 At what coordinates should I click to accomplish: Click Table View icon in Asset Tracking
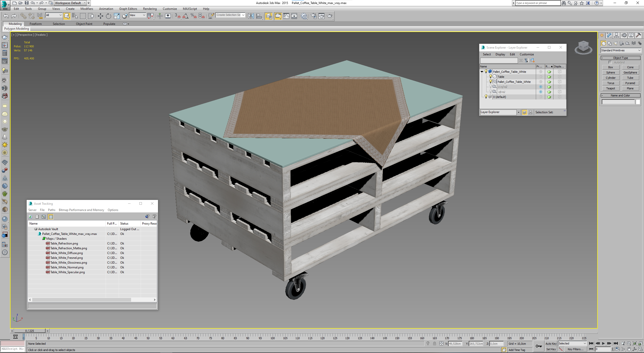click(x=51, y=217)
